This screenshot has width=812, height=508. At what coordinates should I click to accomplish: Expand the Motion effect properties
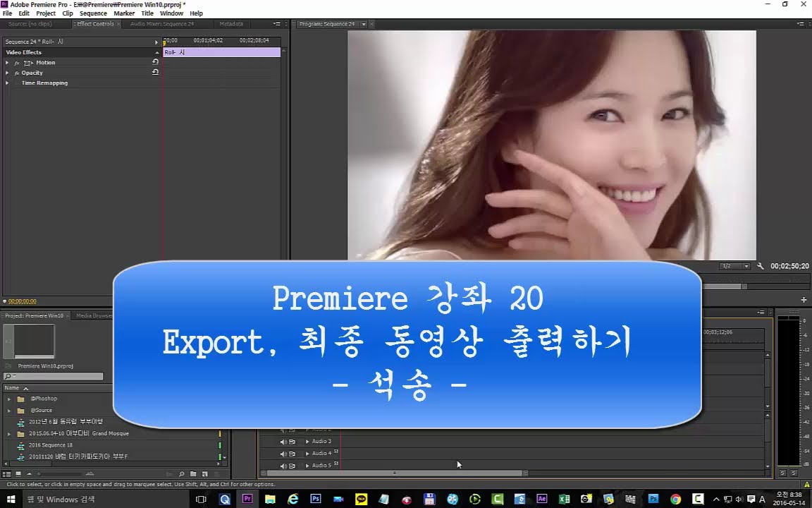tap(7, 62)
